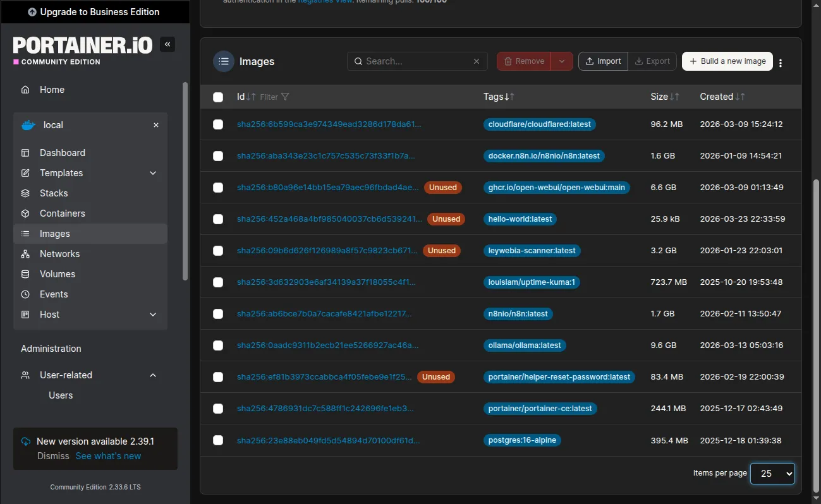Select the cloudflare/cloudflared:latest image checkbox
Viewport: 821px width, 504px height.
click(x=218, y=124)
